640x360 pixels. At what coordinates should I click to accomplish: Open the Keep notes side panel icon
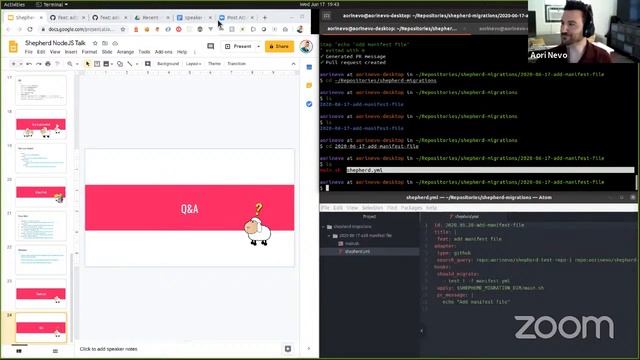click(309, 85)
